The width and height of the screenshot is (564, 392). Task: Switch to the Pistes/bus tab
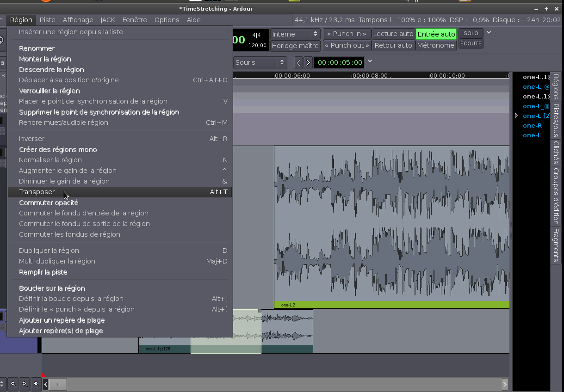pyautogui.click(x=556, y=120)
